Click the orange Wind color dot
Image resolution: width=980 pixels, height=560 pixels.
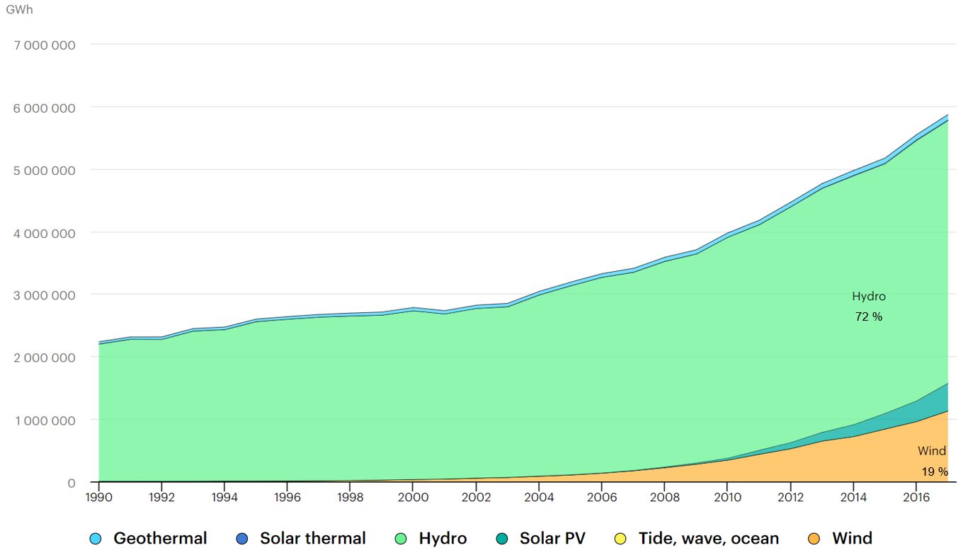[x=815, y=539]
